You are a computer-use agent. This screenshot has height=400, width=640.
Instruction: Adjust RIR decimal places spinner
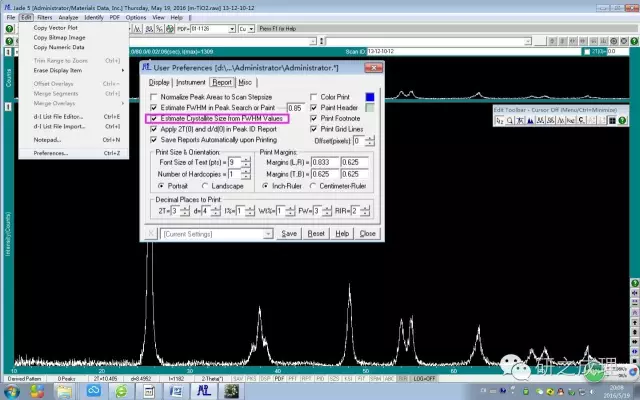click(x=365, y=211)
